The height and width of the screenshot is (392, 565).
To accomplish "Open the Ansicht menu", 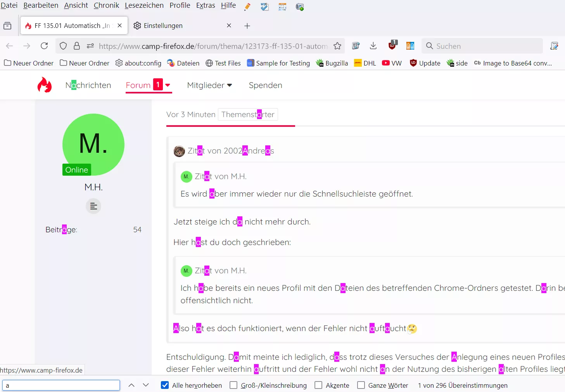I will point(76,5).
